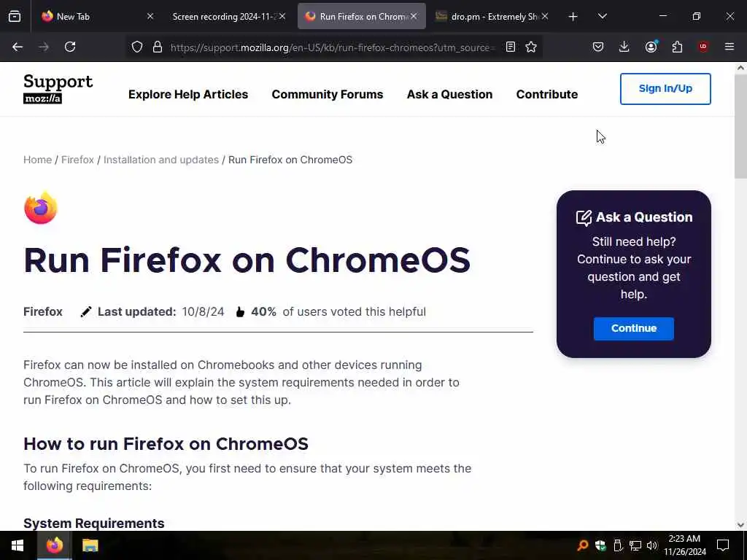This screenshot has height=560, width=747.
Task: Open Downloads panel
Action: [624, 47]
